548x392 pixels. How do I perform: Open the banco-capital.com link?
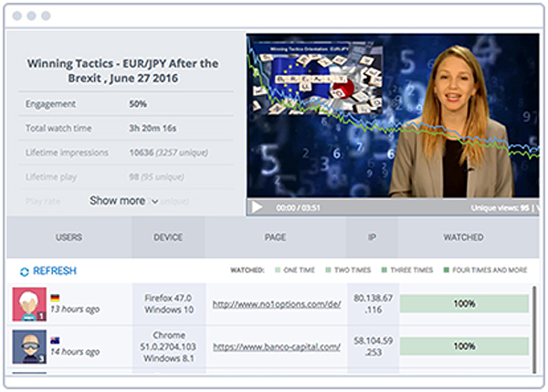276,346
